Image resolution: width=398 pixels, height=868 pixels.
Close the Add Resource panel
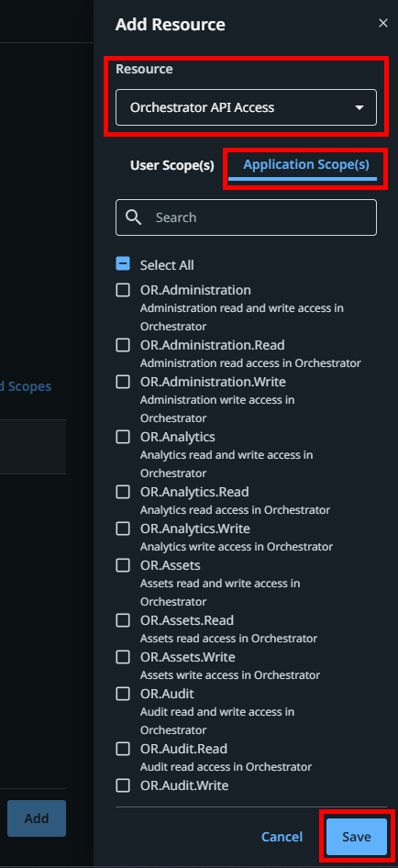click(x=383, y=23)
